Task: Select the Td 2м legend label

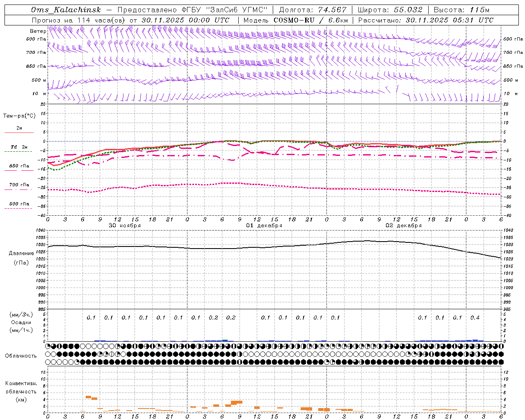Action: click(x=19, y=147)
